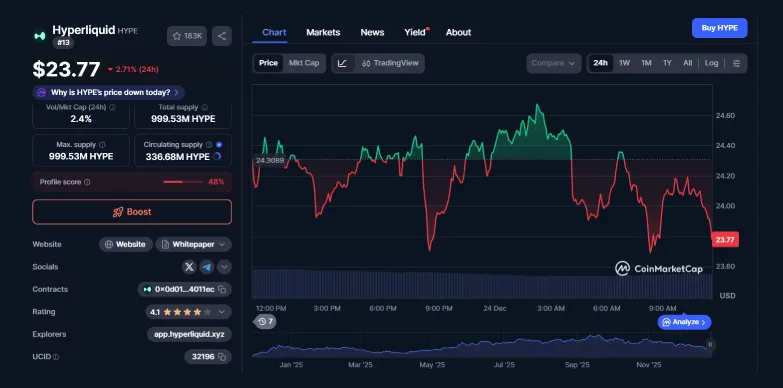Click the Buy HYPE button
This screenshot has width=783, height=388.
(720, 28)
